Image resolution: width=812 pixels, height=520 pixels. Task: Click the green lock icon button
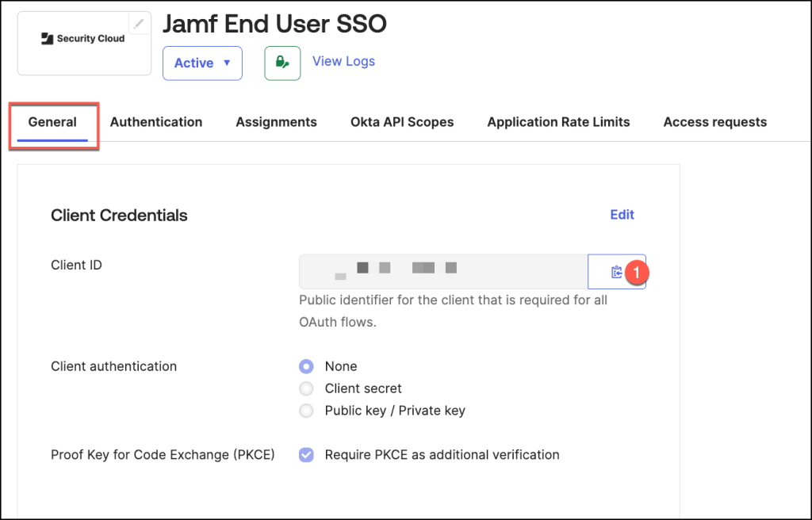tap(282, 63)
